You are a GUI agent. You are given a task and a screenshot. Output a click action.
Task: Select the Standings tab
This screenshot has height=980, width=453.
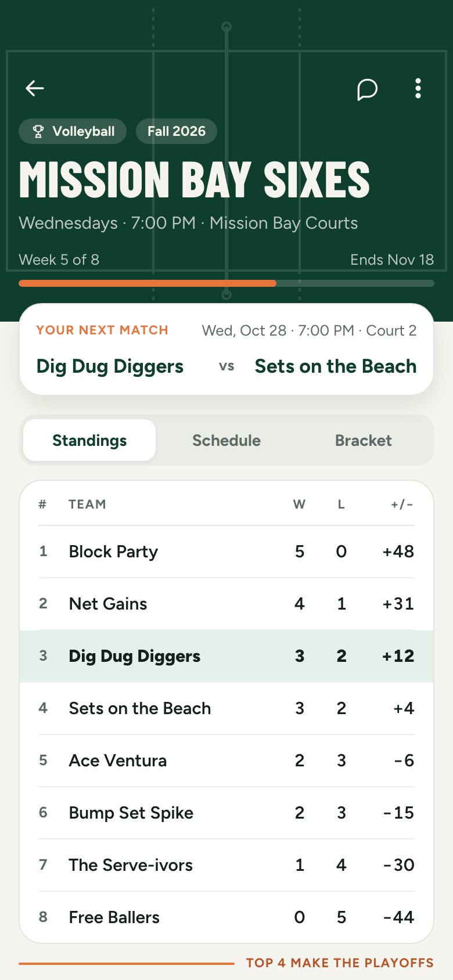89,440
